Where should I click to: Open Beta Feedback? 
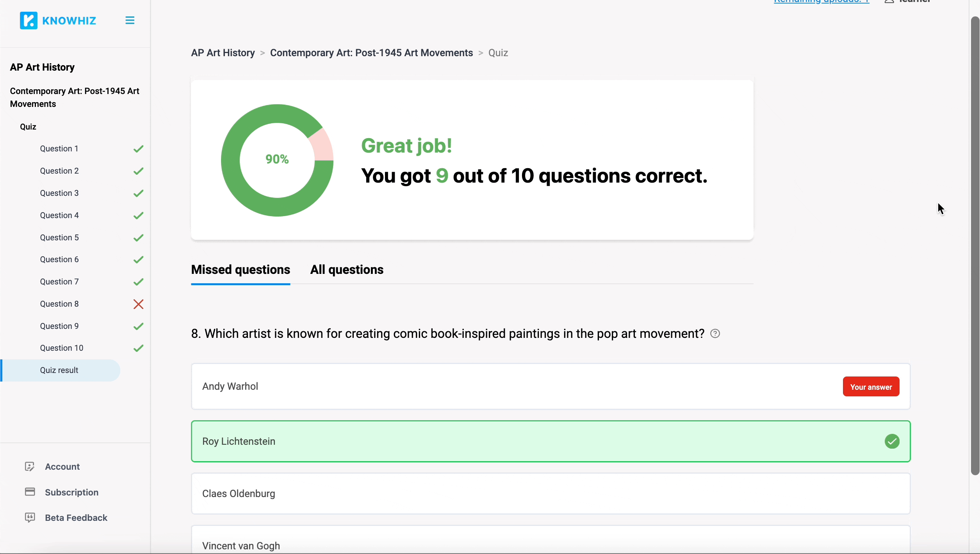[x=76, y=518]
